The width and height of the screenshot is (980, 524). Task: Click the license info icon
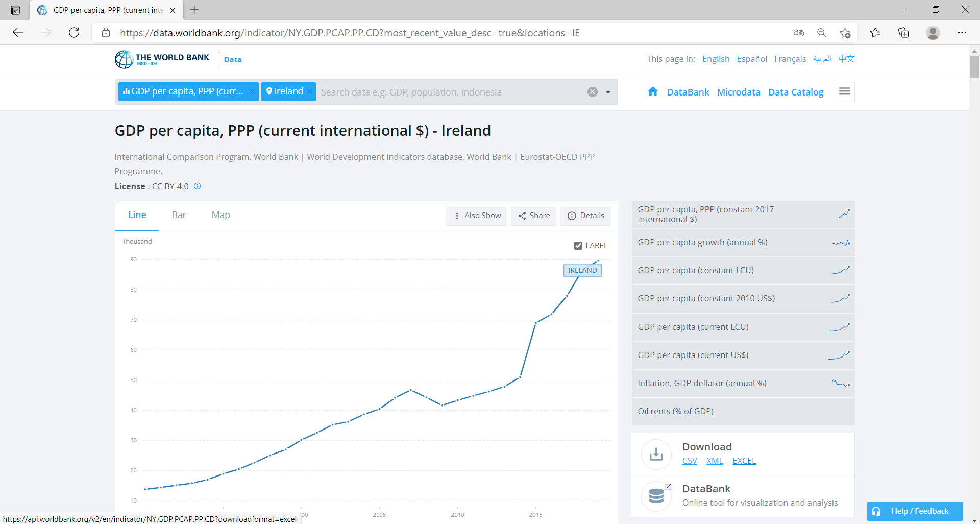pos(198,186)
